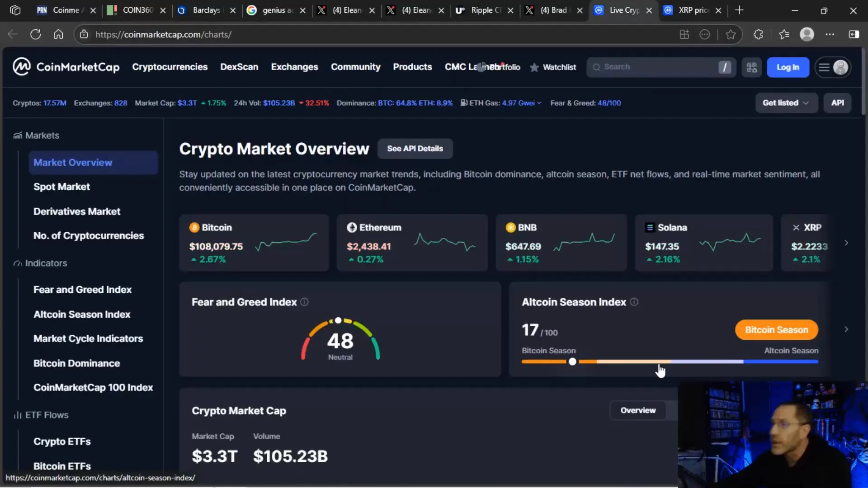Viewport: 868px width, 488px height.
Task: Open the Community menu
Action: point(356,67)
